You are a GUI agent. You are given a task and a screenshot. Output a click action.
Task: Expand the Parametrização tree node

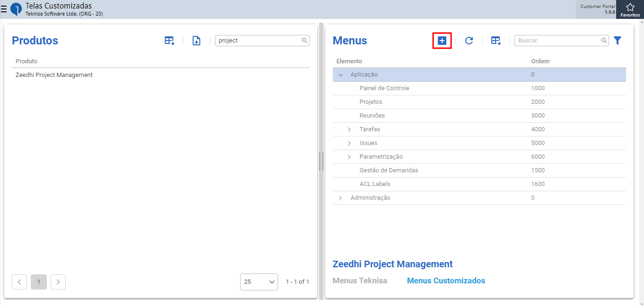coord(349,157)
